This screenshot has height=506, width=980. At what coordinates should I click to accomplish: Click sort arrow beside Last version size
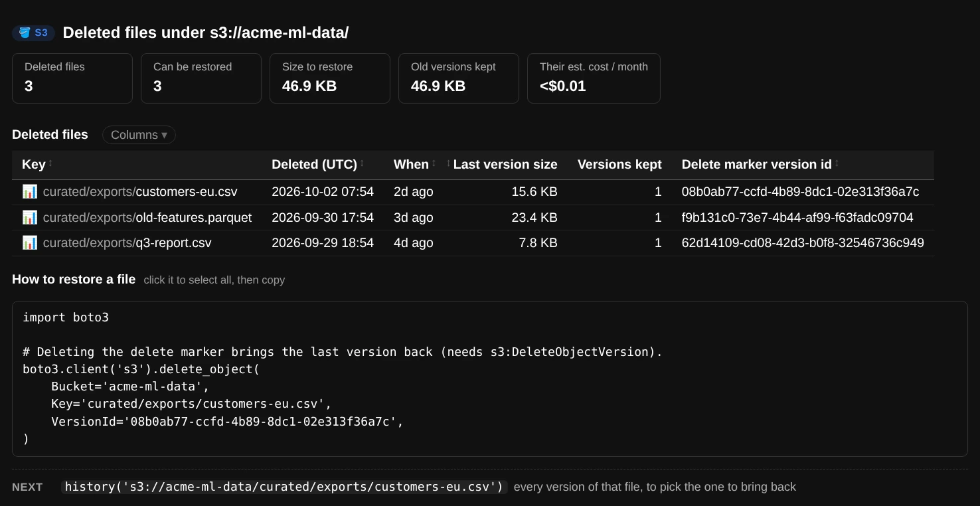coord(449,164)
